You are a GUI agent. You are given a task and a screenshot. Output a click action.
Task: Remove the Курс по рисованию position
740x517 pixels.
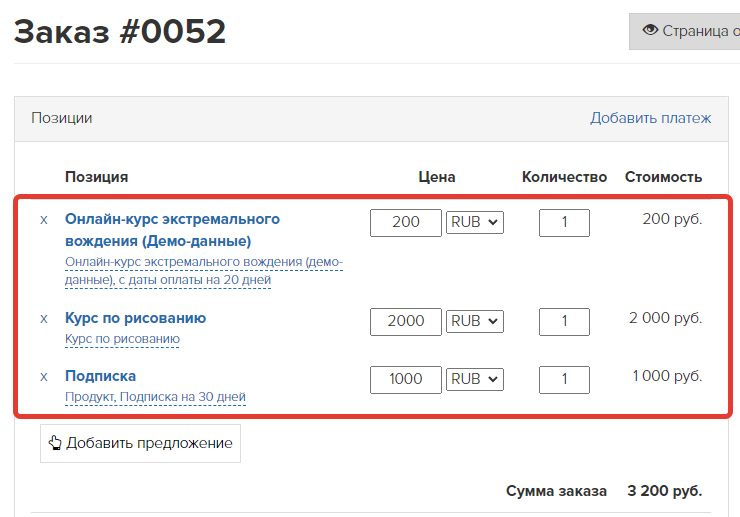coord(44,319)
